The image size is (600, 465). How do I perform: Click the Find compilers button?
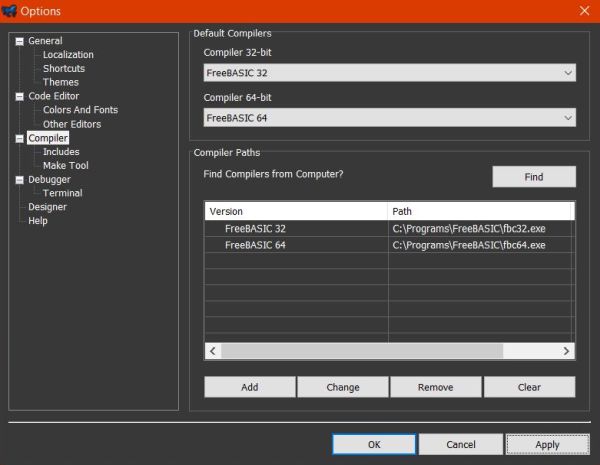[534, 177]
